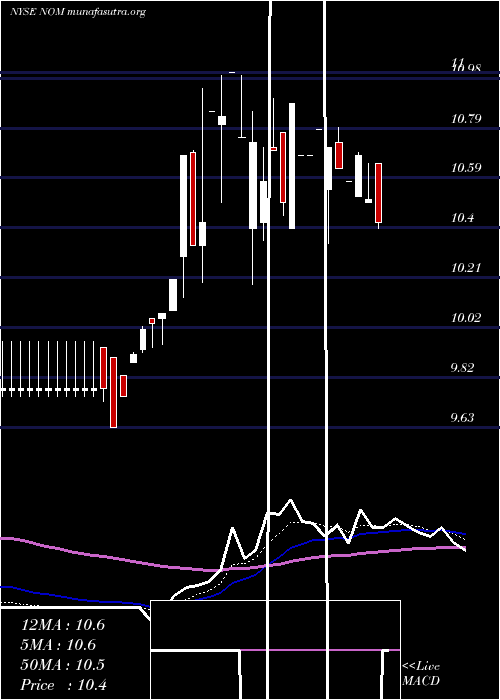500x700 pixels.
Task: Select the 10.79 price level label
Action: tap(466, 119)
